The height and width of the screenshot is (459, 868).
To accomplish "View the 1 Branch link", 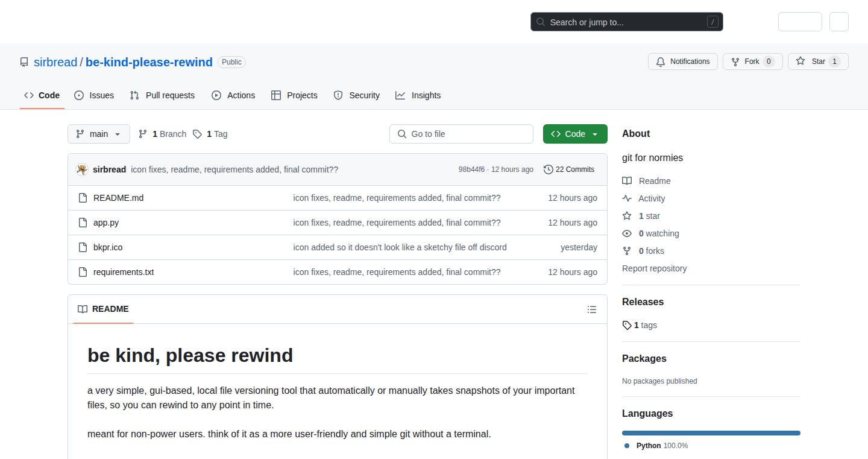I will pos(162,134).
